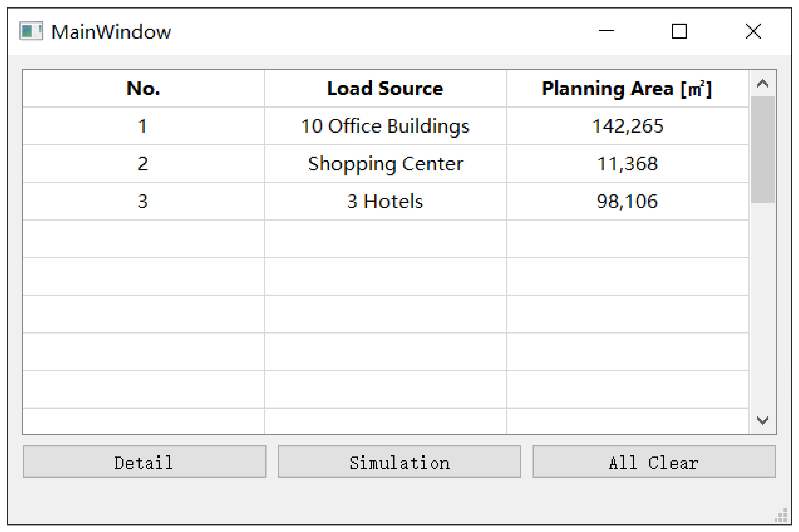The width and height of the screenshot is (799, 532).
Task: Run the Simulation button
Action: click(x=399, y=462)
